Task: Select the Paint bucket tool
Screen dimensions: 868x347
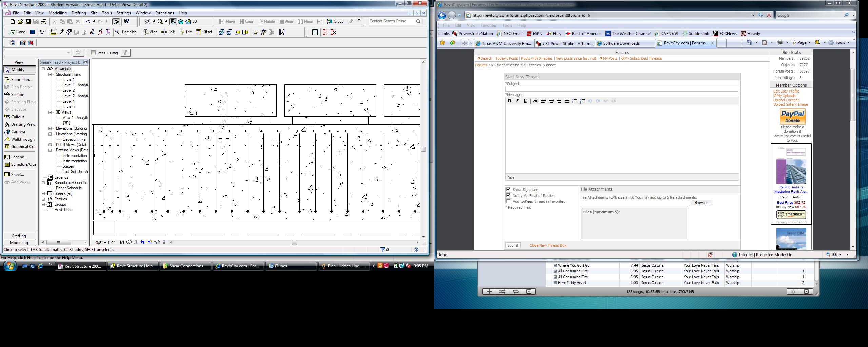Action: coord(92,32)
